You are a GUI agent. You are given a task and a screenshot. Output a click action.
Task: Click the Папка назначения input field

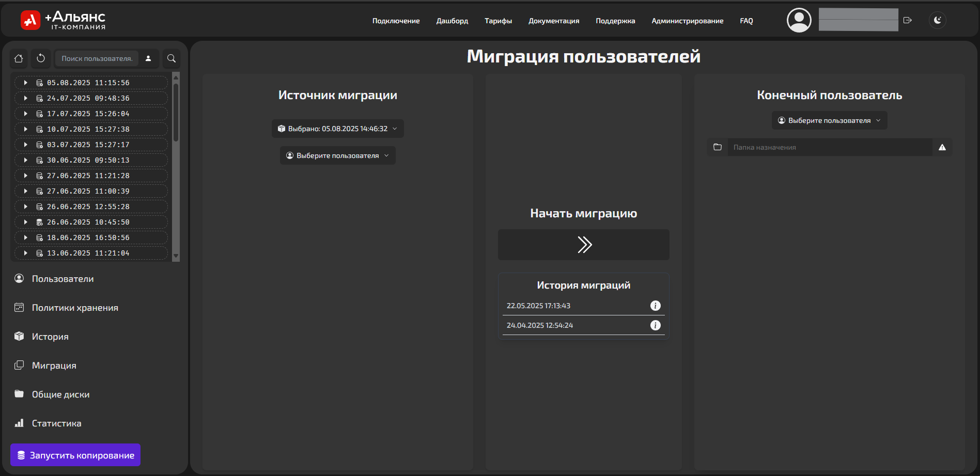click(829, 147)
